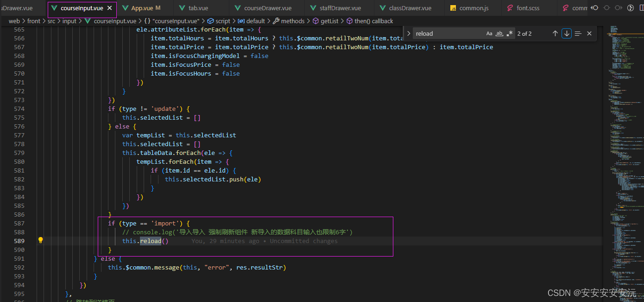The height and width of the screenshot is (302, 644).
Task: Click the go to previous change icon
Action: pos(607,8)
